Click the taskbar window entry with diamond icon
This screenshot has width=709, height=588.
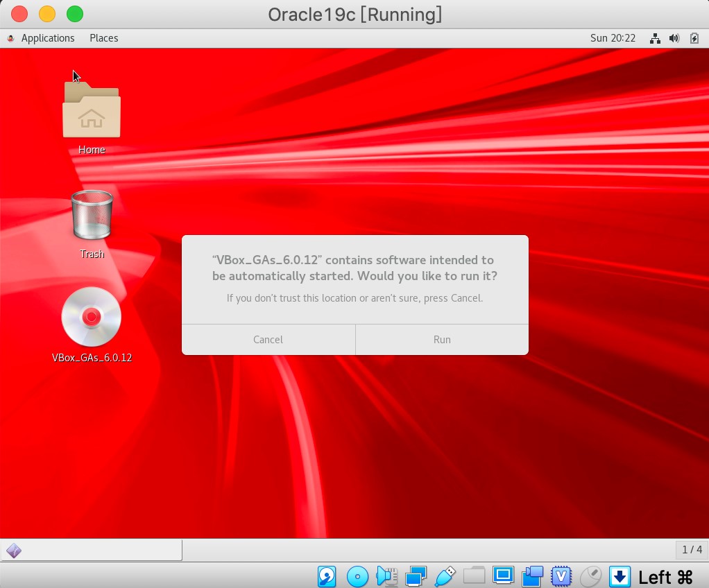point(92,550)
